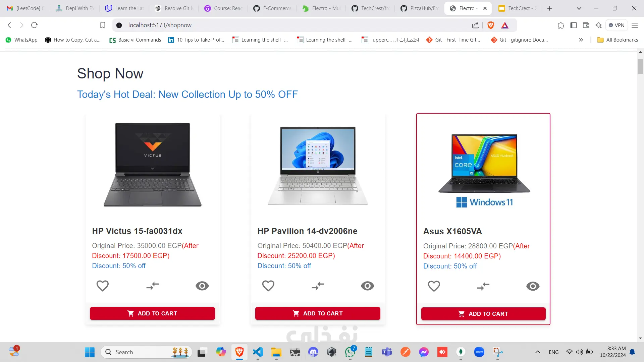The image size is (644, 362).
Task: Add Asus X1605VA to cart
Action: pyautogui.click(x=483, y=314)
